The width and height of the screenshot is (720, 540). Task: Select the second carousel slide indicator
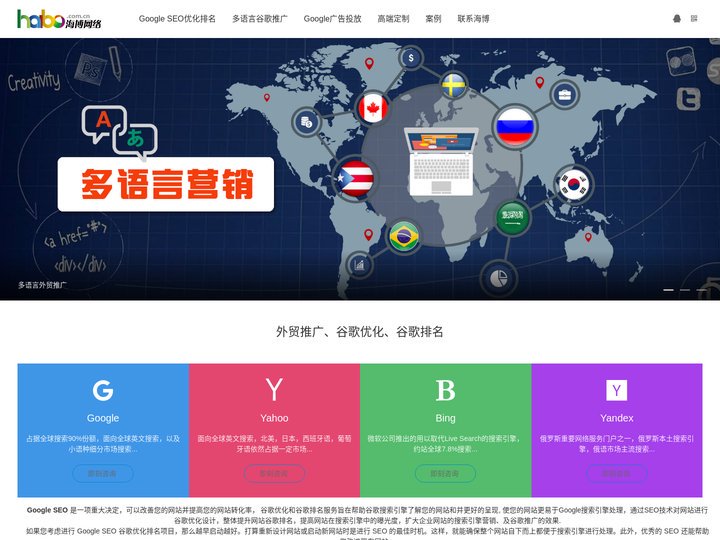point(685,290)
